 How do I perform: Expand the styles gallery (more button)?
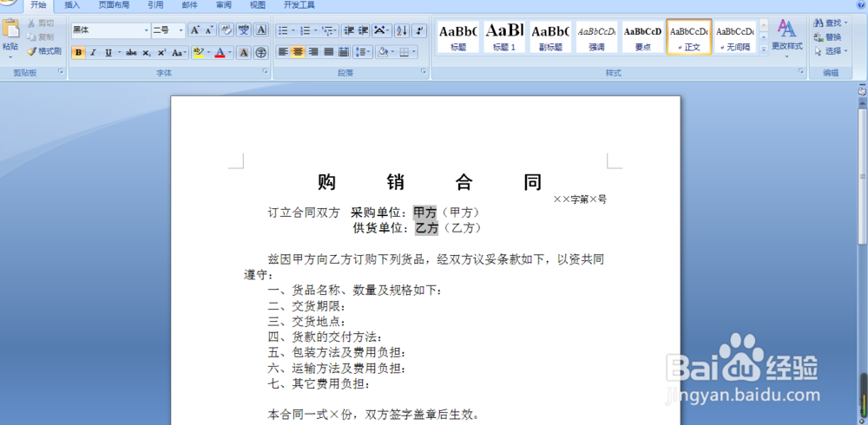[x=764, y=49]
